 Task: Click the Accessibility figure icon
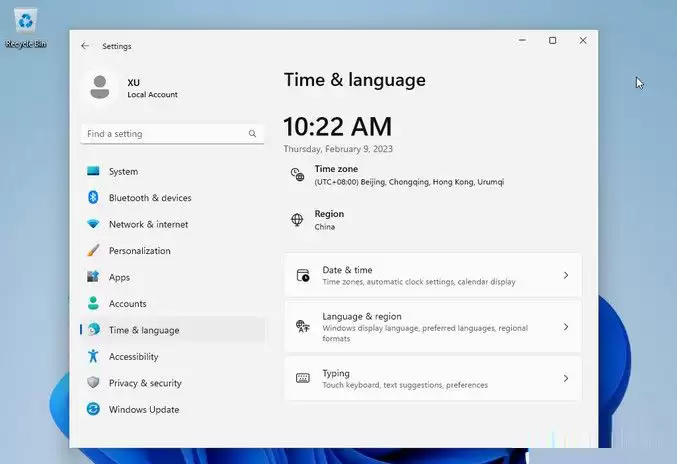[x=93, y=356]
